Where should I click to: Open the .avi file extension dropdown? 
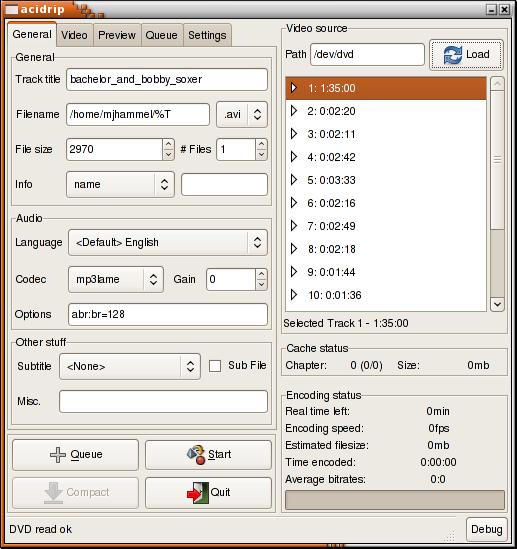242,114
